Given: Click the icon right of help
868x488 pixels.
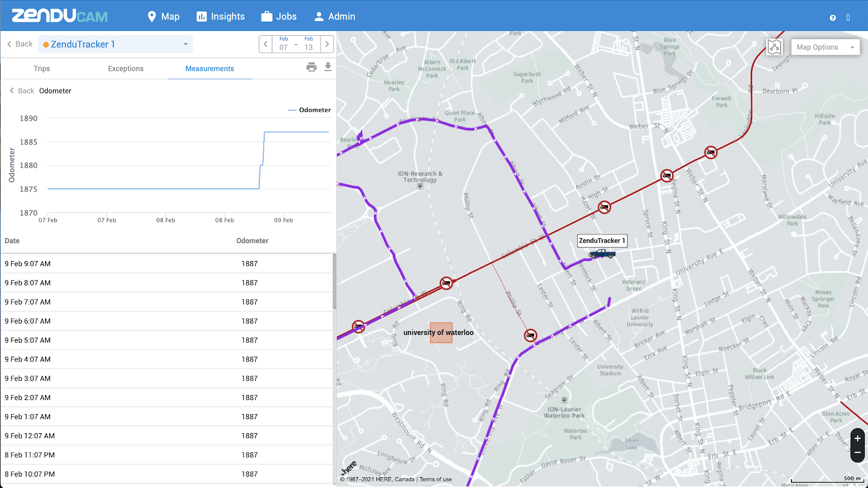Looking at the screenshot, I should coord(848,17).
